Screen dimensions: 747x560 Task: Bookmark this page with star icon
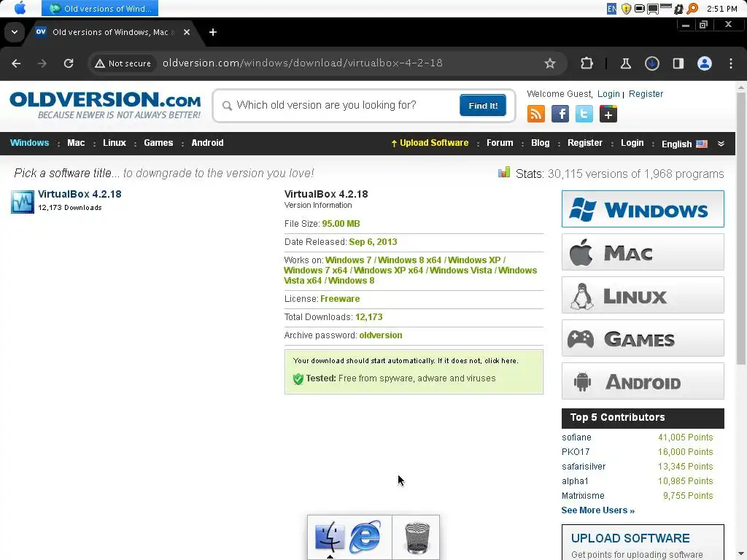pos(550,63)
